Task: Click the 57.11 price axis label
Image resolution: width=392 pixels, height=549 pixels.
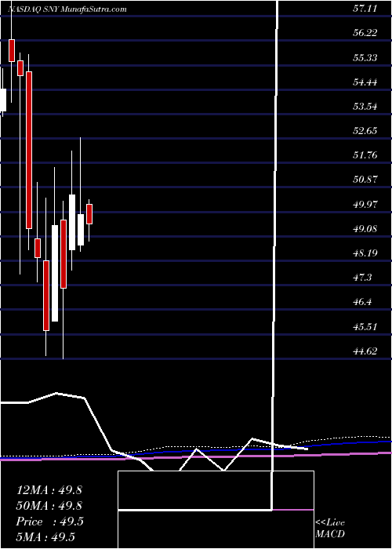Action: [x=365, y=9]
